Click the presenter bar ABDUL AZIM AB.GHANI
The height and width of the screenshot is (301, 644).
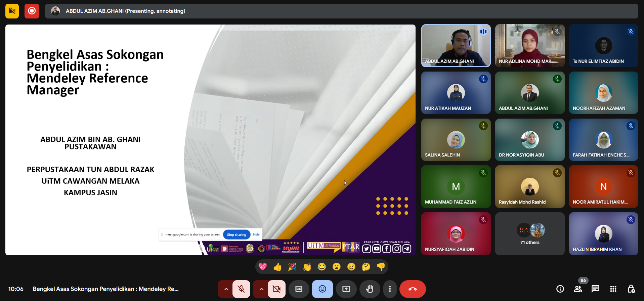point(341,11)
